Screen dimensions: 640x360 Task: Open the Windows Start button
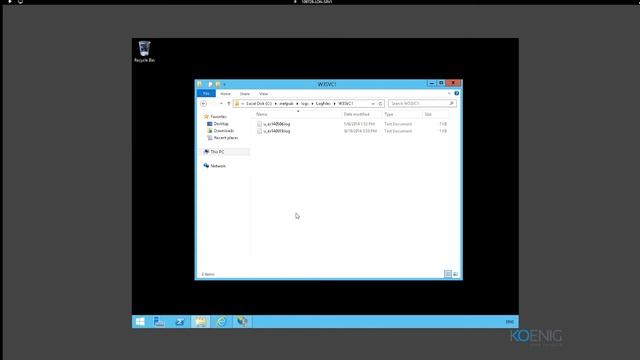click(140, 322)
